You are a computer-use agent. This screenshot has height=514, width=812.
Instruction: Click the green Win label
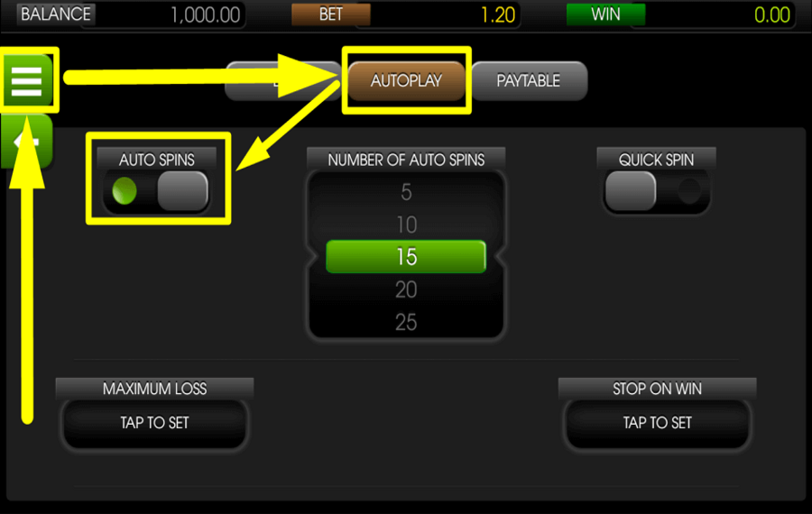click(605, 14)
